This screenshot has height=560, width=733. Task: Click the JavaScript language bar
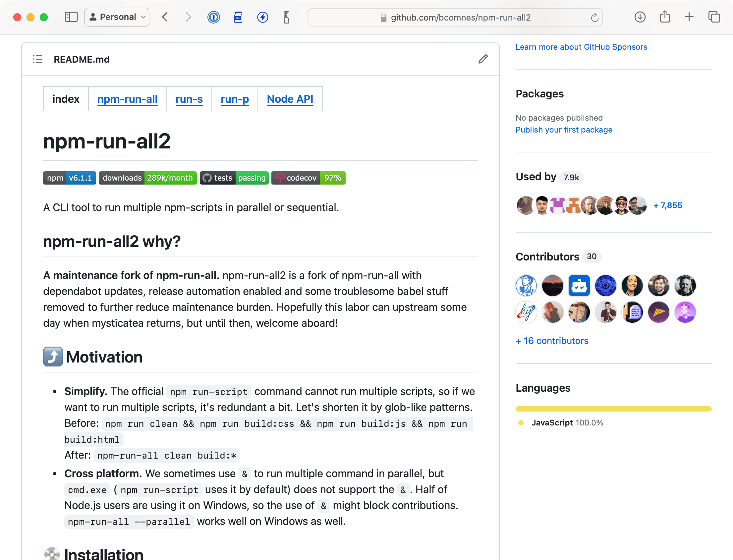point(613,409)
